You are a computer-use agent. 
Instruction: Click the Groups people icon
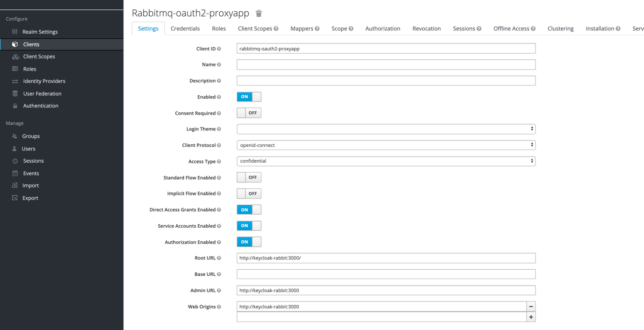[14, 136]
